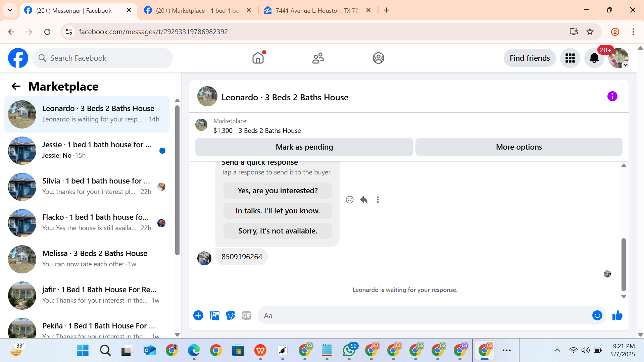Click the Mark as pending button

point(304,147)
